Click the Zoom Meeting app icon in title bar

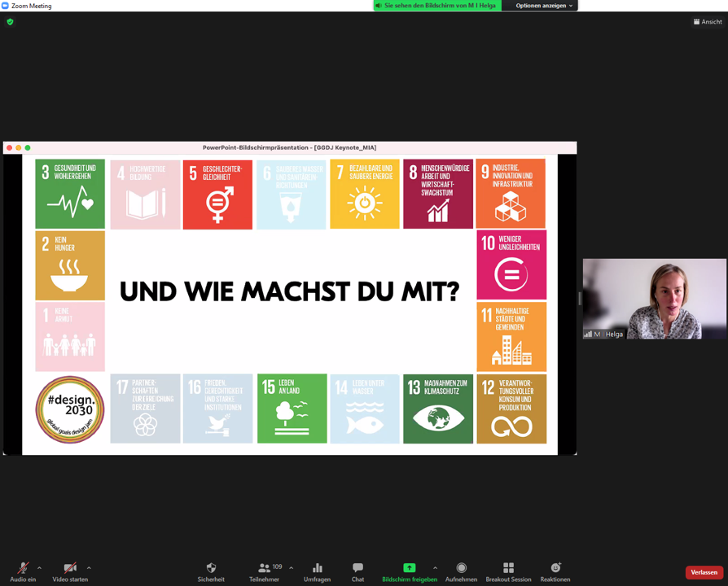pyautogui.click(x=6, y=6)
